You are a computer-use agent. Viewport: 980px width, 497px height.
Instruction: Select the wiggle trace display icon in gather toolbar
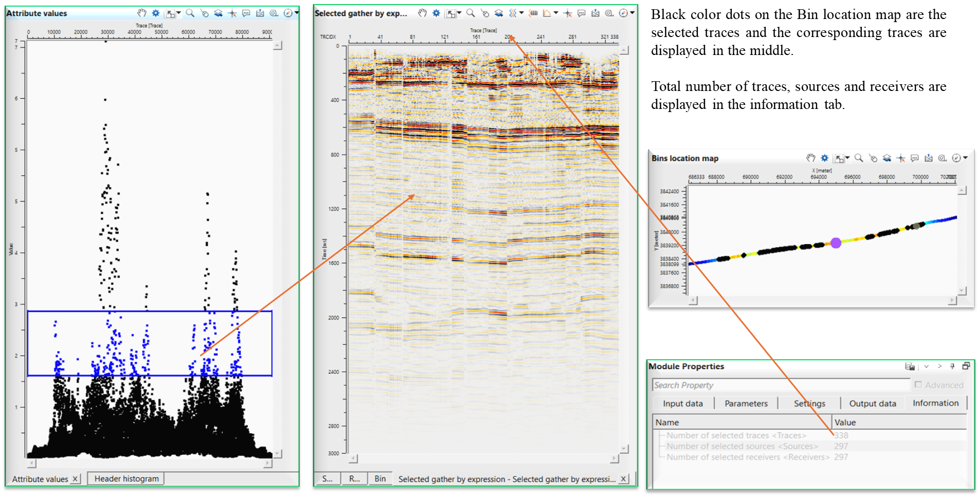point(512,13)
